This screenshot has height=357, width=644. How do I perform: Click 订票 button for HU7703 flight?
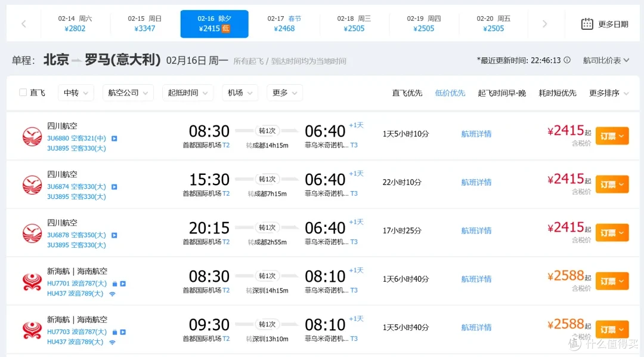point(612,330)
